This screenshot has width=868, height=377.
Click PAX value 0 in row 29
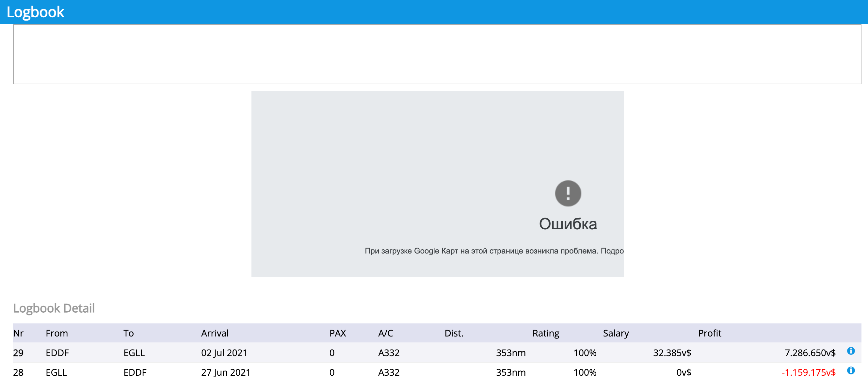point(332,353)
